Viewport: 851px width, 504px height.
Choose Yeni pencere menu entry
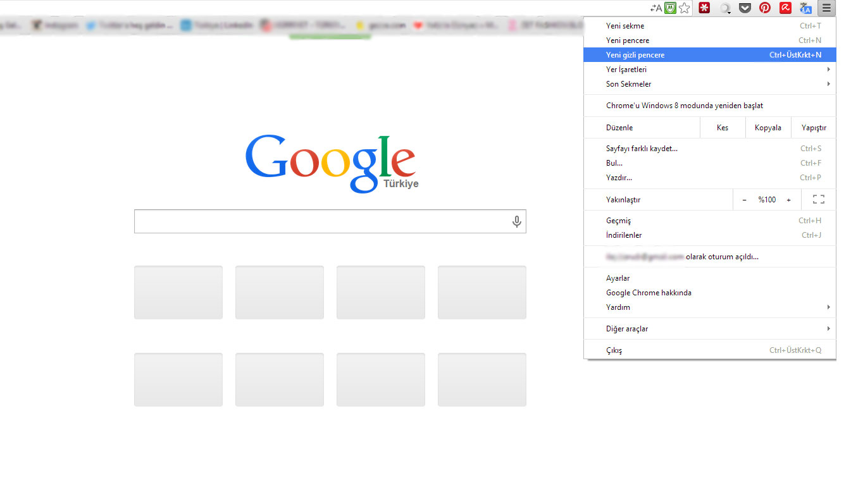pos(710,40)
